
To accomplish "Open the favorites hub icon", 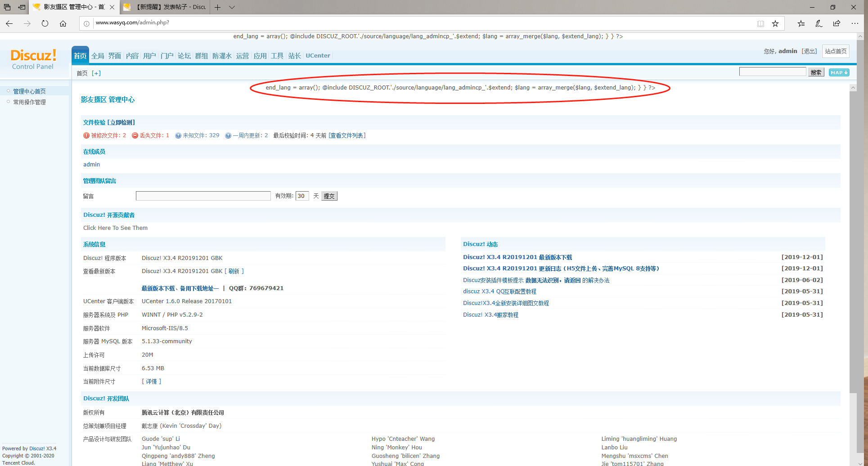I will 801,23.
